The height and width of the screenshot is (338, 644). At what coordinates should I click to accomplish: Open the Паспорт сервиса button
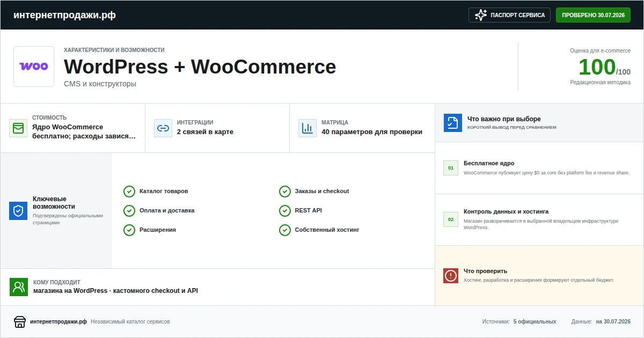(x=510, y=15)
